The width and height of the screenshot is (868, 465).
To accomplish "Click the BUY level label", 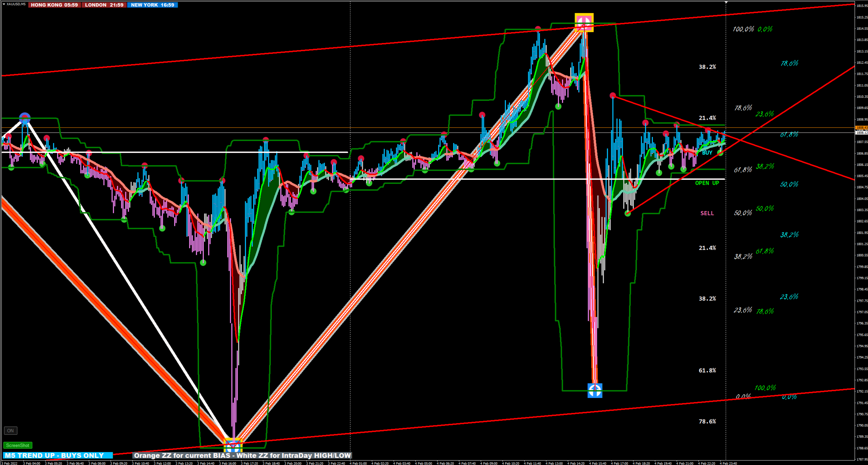I will point(707,153).
